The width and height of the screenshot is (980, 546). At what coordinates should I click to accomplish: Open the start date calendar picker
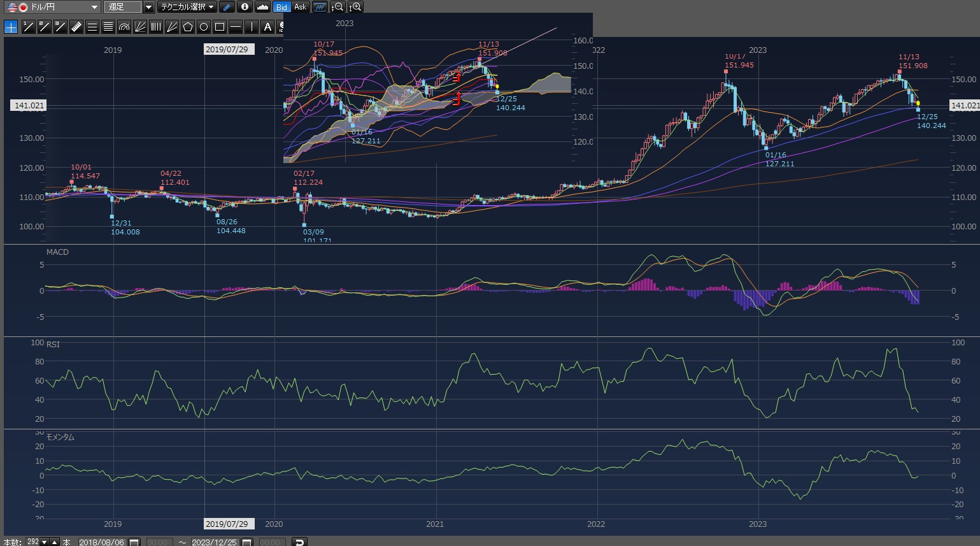(134, 542)
